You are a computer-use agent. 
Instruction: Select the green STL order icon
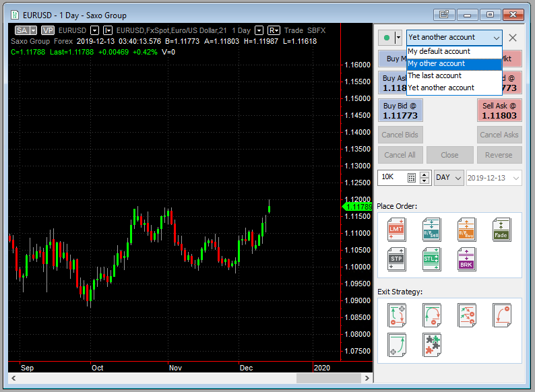[x=432, y=259]
